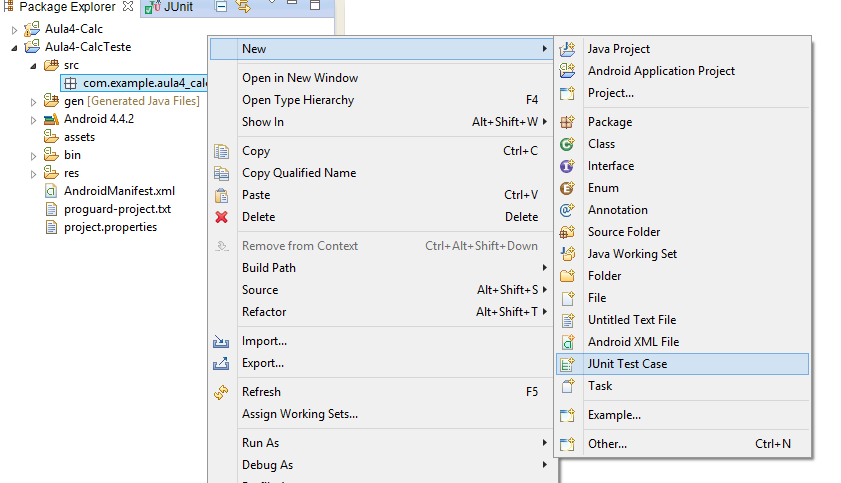
Task: Choose Open in New Window
Action: click(300, 78)
